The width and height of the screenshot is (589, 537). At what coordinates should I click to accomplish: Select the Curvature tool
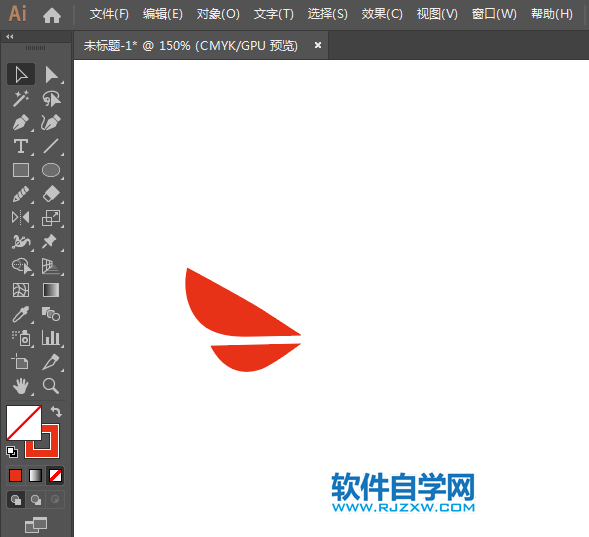point(51,122)
